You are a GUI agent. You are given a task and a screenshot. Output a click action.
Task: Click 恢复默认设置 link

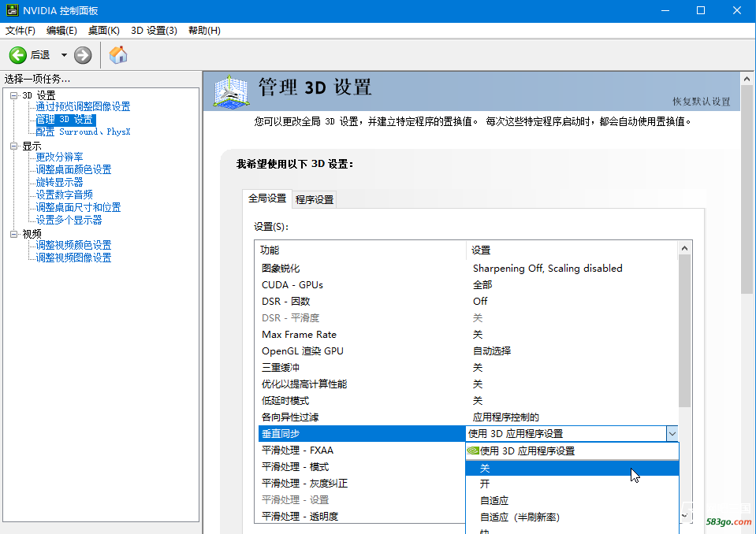[701, 102]
